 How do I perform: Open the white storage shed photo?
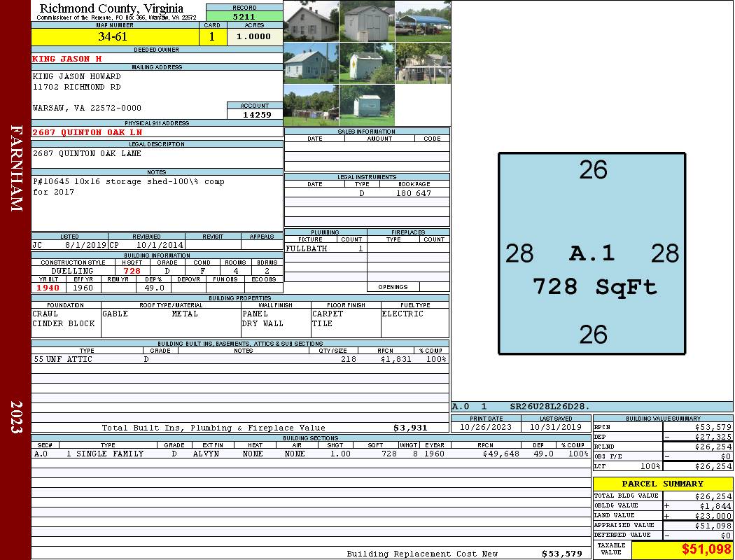point(367,21)
